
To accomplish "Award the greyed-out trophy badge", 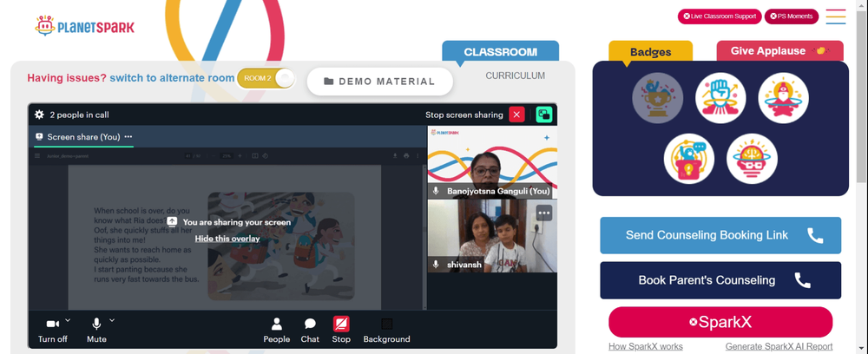I will [658, 98].
